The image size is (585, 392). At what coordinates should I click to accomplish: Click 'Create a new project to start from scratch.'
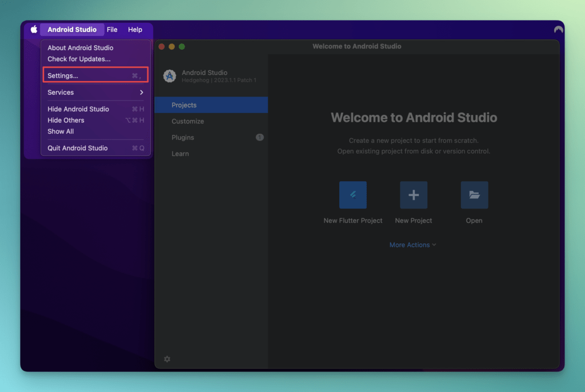414,141
